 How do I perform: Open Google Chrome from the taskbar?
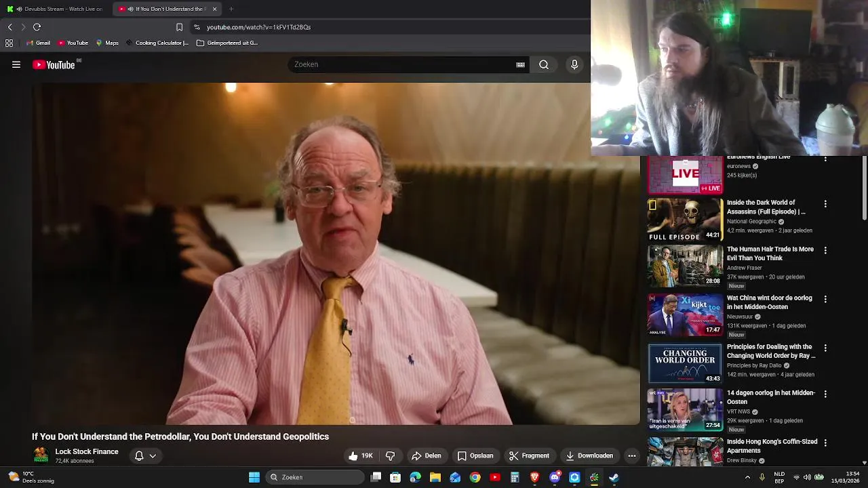[475, 478]
